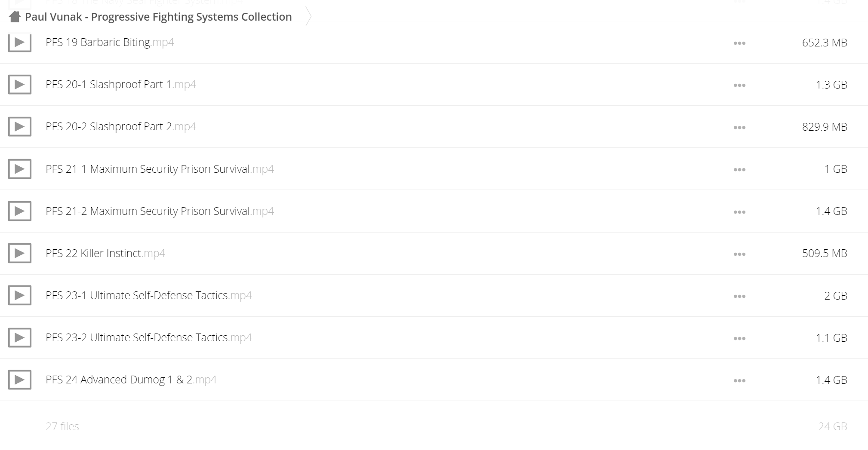
Task: Click play icon for Slashproof Part 1
Action: click(20, 85)
